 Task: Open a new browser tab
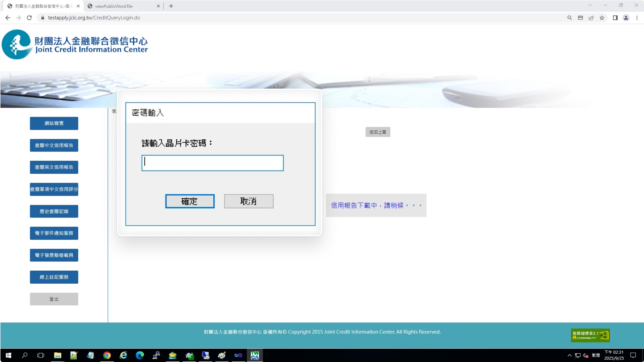click(x=171, y=6)
